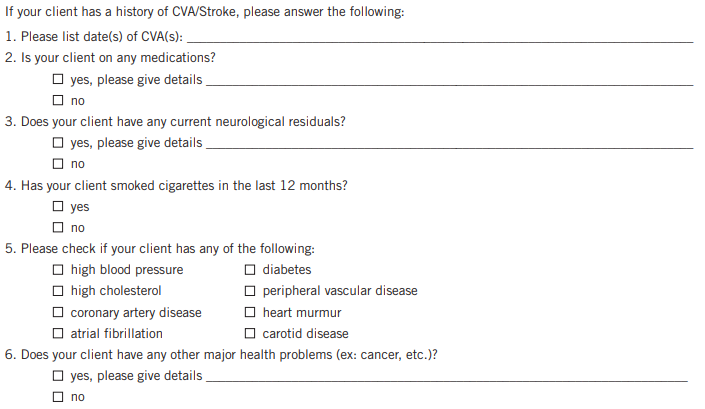Image resolution: width=705 pixels, height=409 pixels.
Task: Check 'no' for current neurological residuals
Action: point(60,164)
